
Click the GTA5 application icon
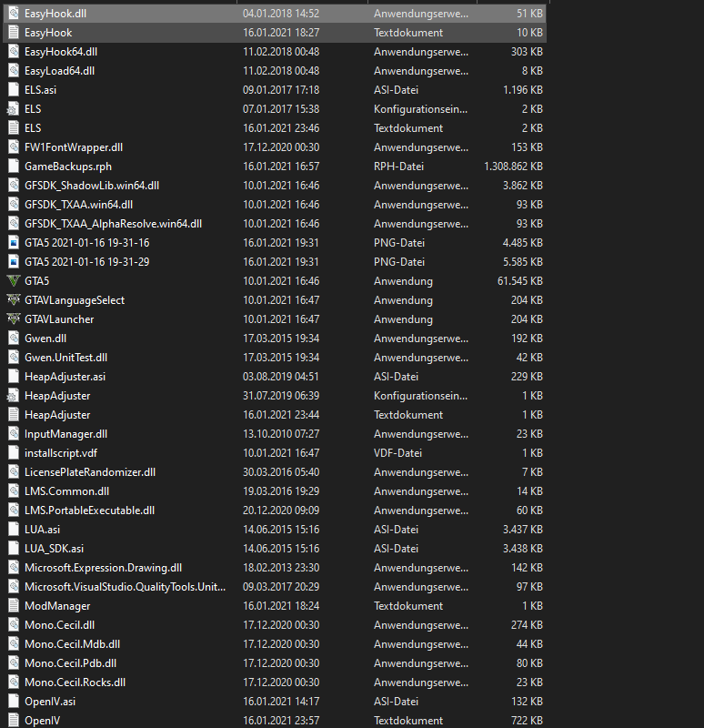coord(14,281)
